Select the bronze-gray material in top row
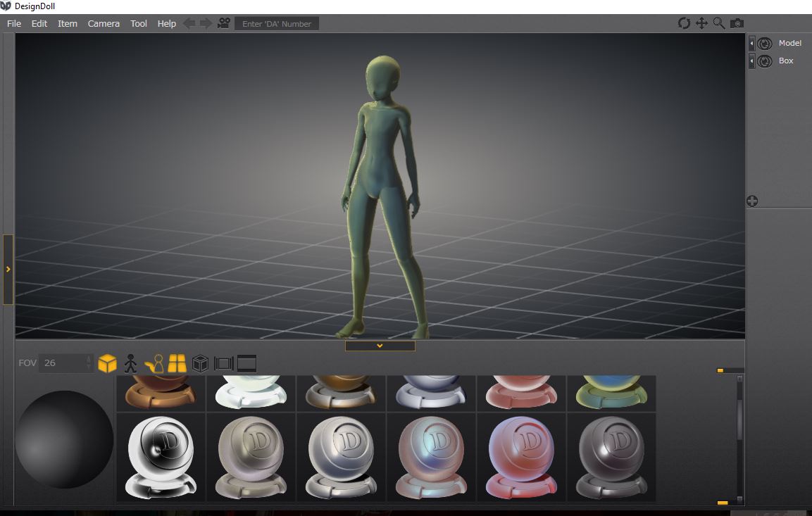Viewport: 812px width, 516px height. (x=342, y=394)
